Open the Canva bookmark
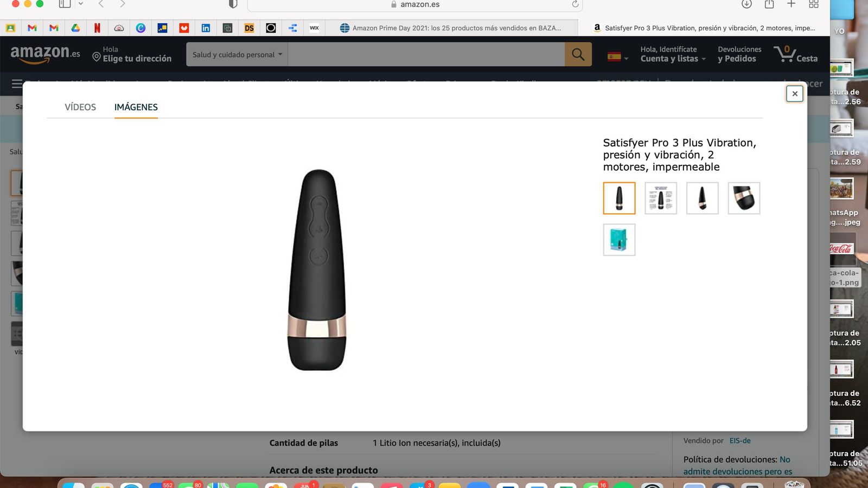This screenshot has height=488, width=868. 141,28
